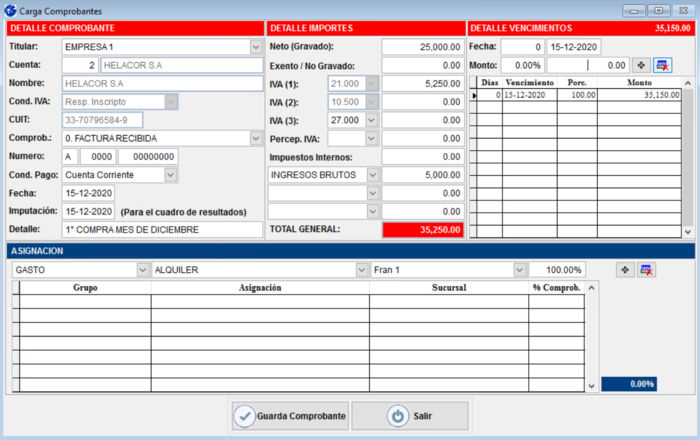Click the Salir button

click(409, 416)
